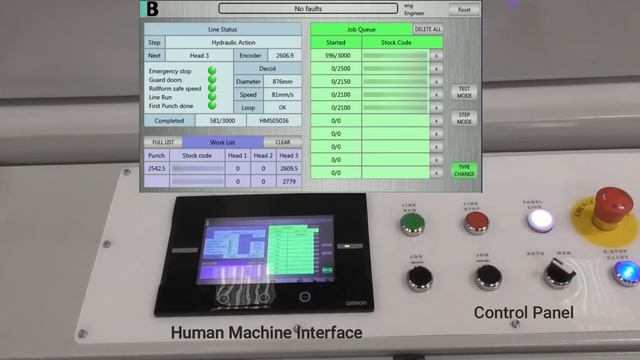This screenshot has height=360, width=640.
Task: Click the omron logo on the HMI bezel
Action: point(356,303)
